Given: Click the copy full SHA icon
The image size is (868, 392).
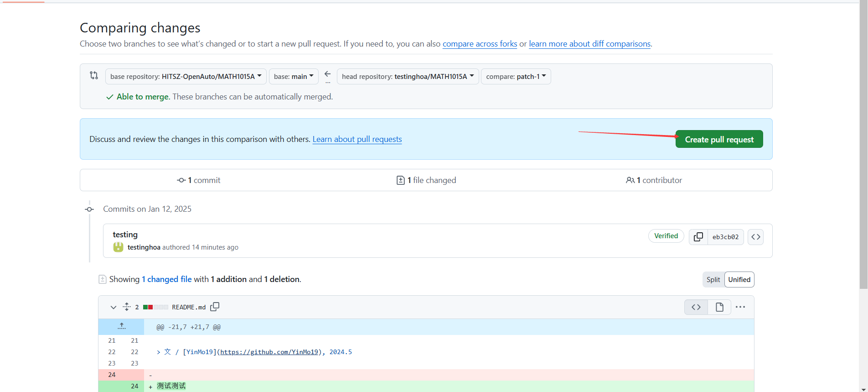Looking at the screenshot, I should (698, 237).
